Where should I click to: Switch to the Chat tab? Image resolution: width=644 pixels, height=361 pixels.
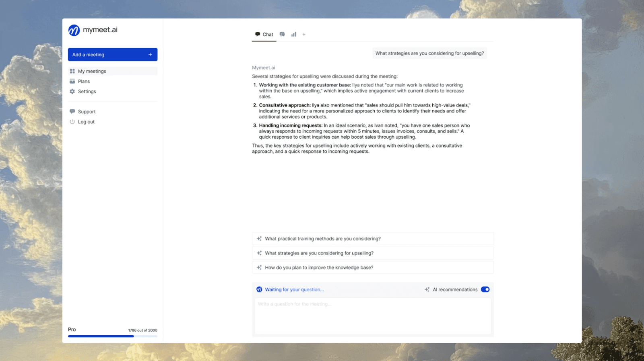[264, 35]
